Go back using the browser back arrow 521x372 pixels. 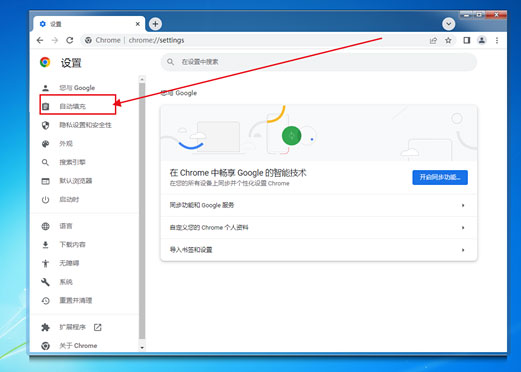[40, 40]
